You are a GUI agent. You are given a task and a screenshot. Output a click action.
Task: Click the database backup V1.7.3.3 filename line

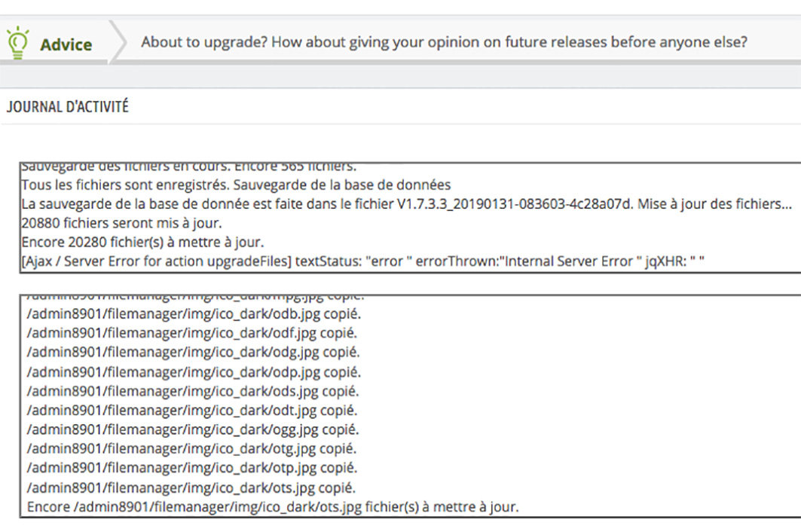[407, 204]
